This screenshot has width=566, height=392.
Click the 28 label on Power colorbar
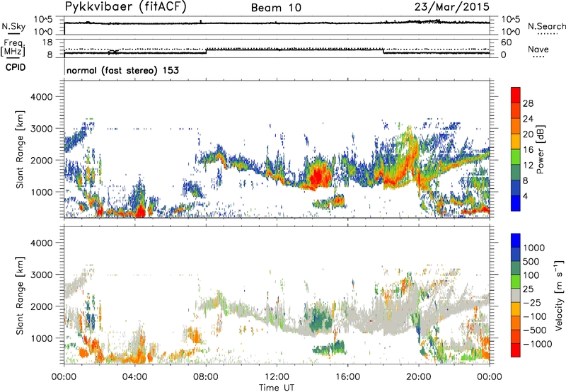pos(528,103)
